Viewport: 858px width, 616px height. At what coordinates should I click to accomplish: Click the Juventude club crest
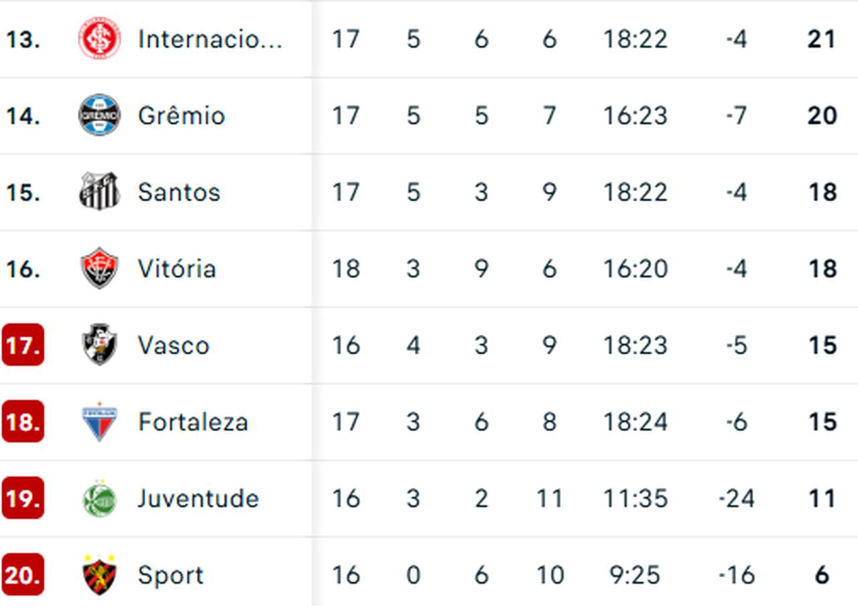coord(99,499)
